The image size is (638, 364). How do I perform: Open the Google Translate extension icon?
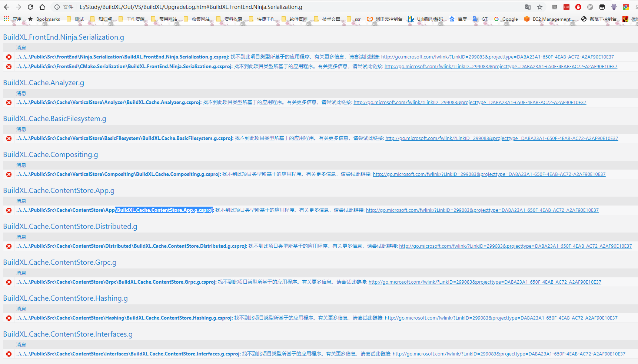coord(528,7)
